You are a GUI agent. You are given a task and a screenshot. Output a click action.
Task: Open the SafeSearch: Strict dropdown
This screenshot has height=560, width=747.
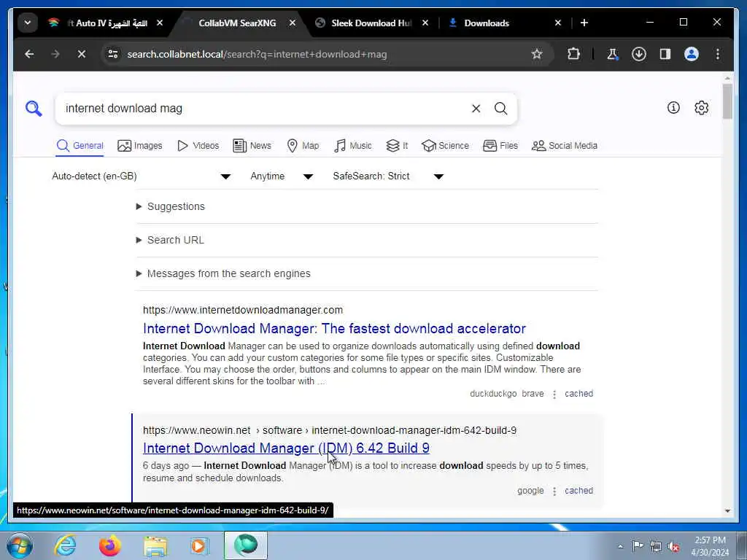click(x=388, y=176)
